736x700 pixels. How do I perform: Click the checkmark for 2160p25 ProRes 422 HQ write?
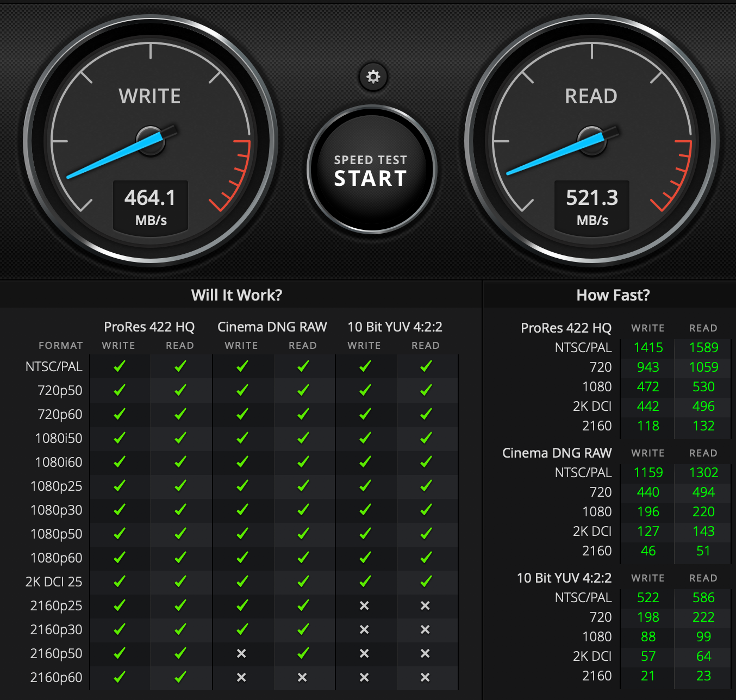[x=120, y=605]
